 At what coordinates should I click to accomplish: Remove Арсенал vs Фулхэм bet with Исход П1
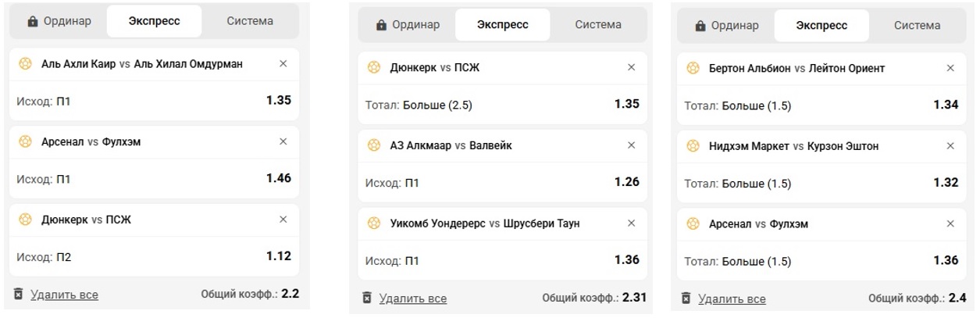coord(283,141)
